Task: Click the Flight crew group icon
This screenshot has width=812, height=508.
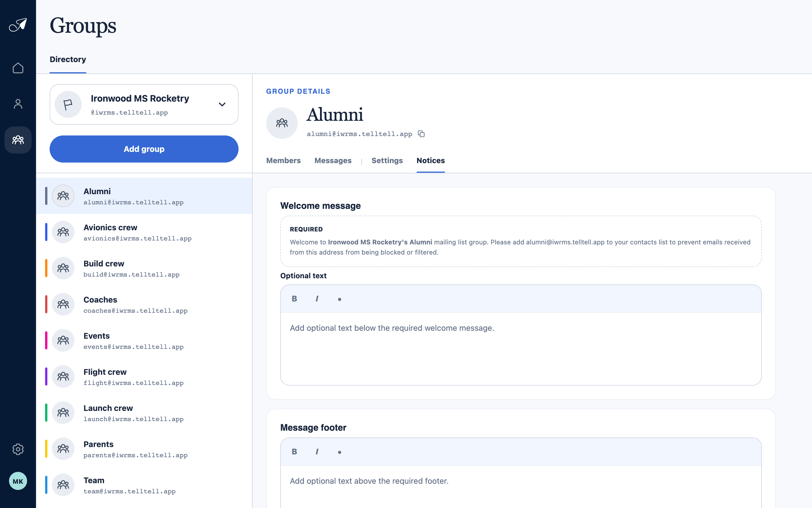Action: click(63, 376)
